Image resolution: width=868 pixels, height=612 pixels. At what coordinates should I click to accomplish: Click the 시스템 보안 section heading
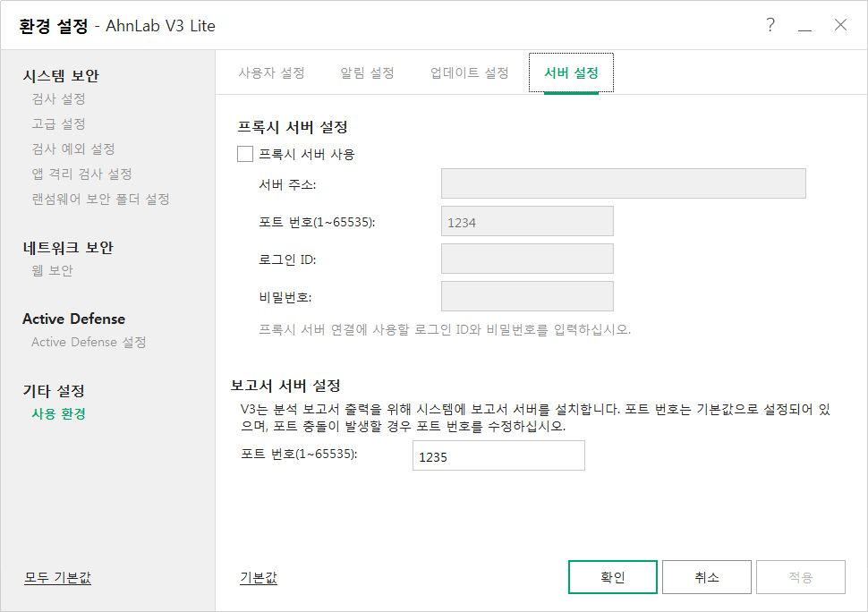[61, 76]
